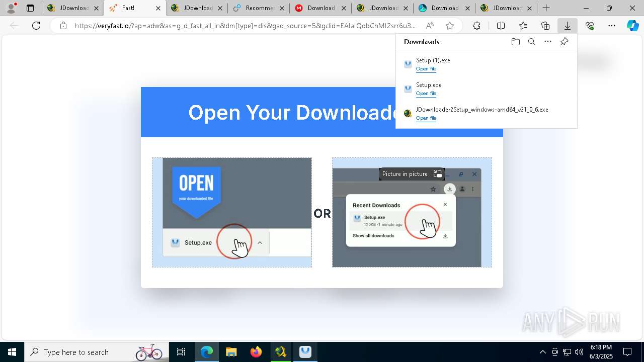Viewport: 644px width, 362px height.
Task: Reload the current page
Action: [x=36, y=26]
